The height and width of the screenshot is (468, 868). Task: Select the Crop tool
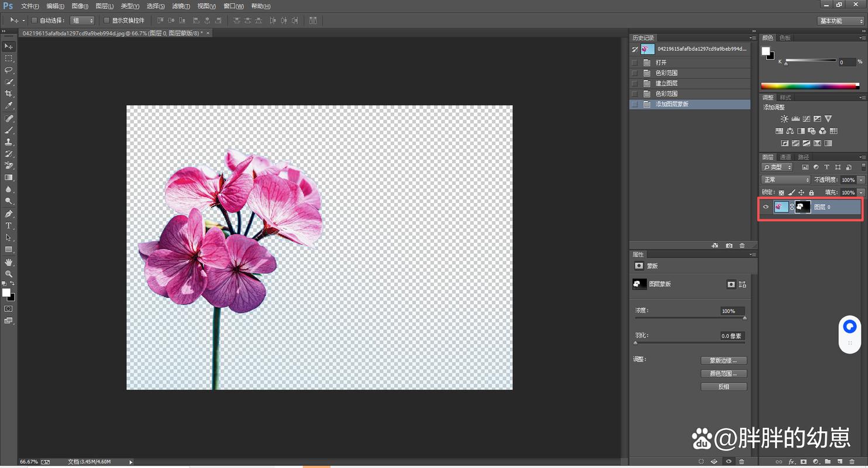coord(8,94)
